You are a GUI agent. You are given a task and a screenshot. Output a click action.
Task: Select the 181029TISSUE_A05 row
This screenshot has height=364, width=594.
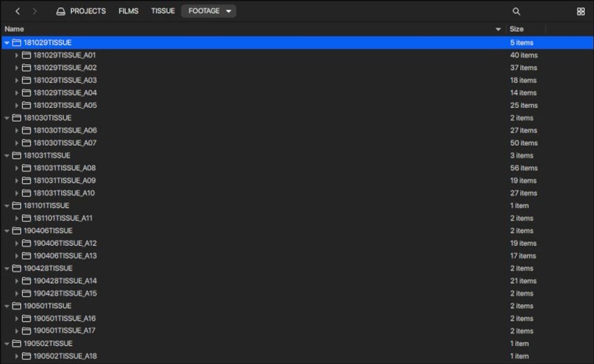(297, 105)
